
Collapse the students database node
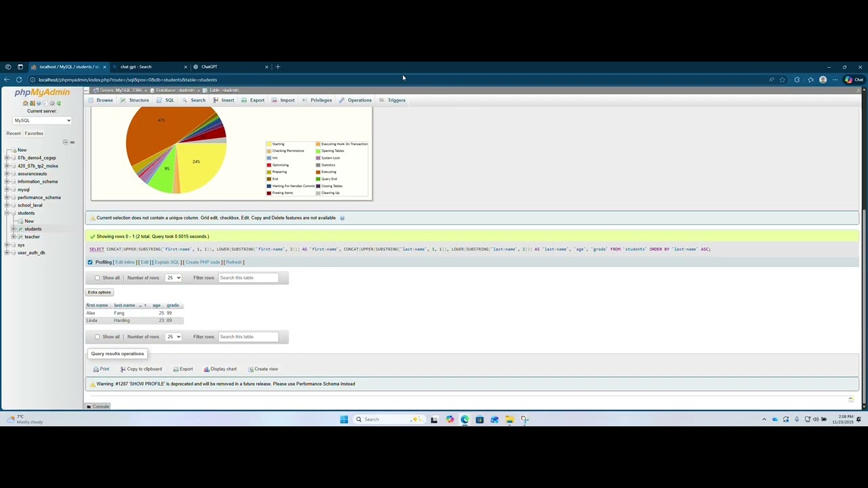click(x=7, y=213)
